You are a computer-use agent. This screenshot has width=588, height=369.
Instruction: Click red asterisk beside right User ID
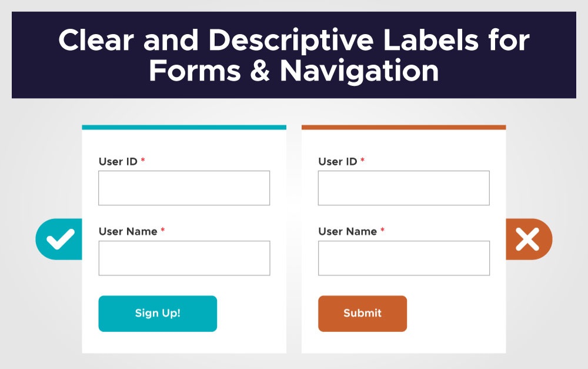(363, 160)
